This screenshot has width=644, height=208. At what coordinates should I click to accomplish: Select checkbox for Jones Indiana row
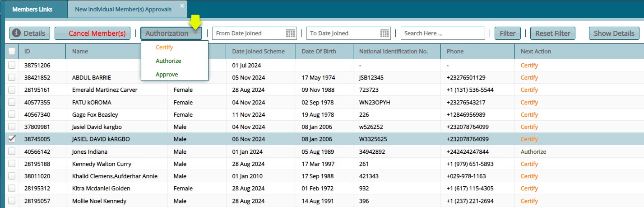[x=12, y=152]
